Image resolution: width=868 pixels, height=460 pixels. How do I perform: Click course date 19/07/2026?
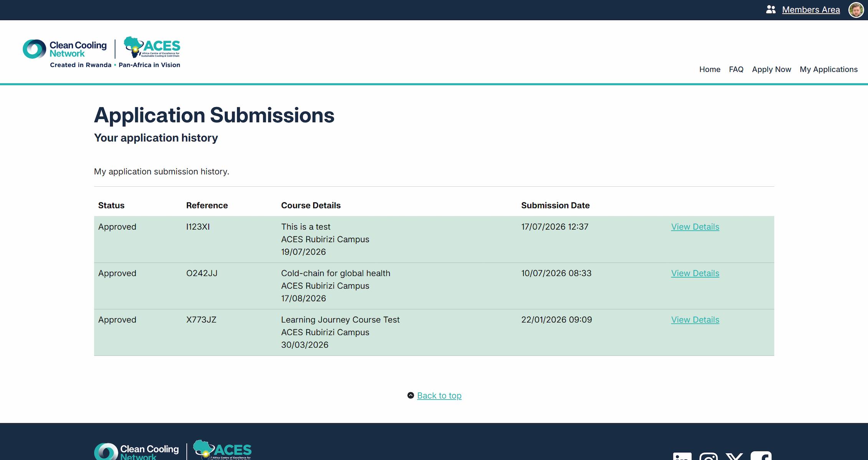pyautogui.click(x=303, y=252)
